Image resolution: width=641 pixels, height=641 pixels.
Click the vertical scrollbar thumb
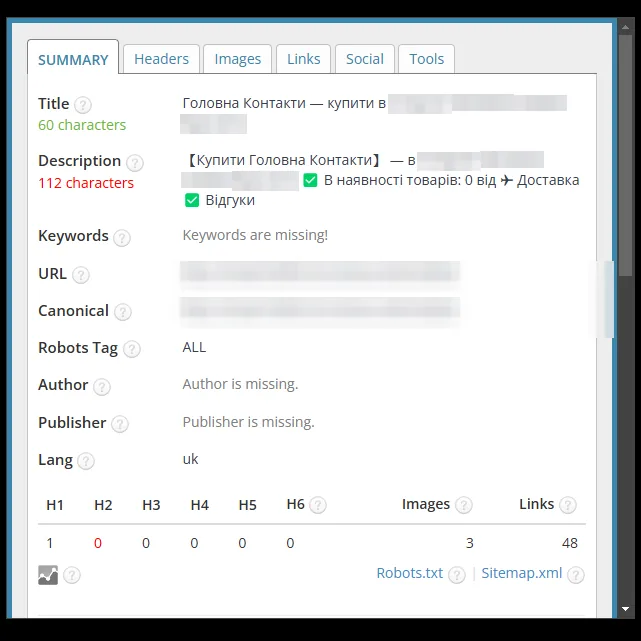[625, 155]
